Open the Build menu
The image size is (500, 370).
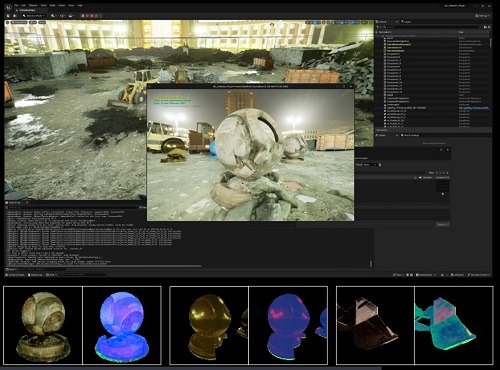coord(53,5)
